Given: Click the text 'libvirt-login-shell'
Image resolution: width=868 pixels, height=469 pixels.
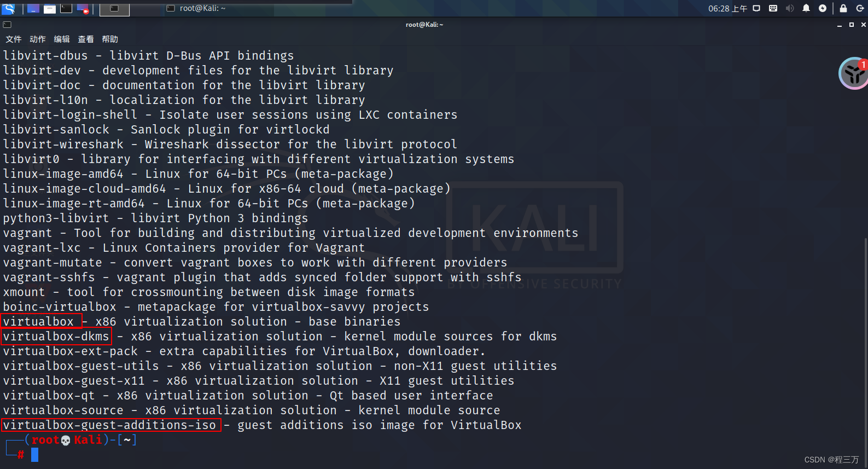Looking at the screenshot, I should pos(70,114).
